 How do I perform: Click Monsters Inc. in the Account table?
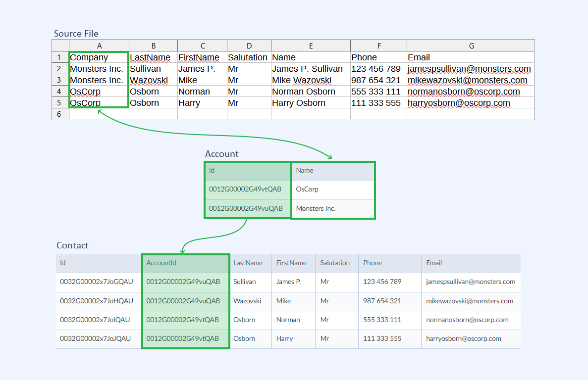click(x=333, y=208)
